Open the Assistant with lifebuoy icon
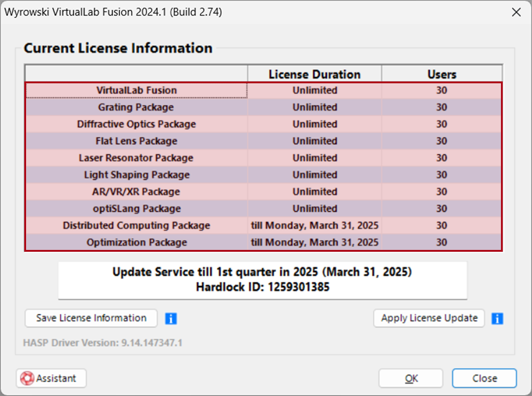 pos(51,378)
